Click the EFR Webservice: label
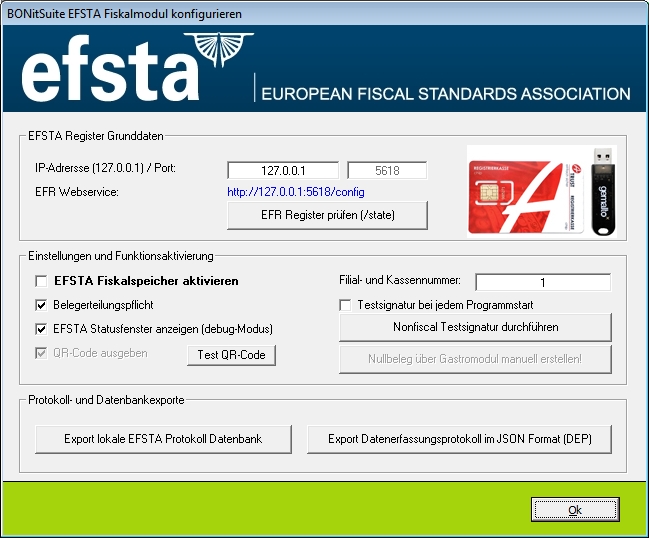Screen dimensions: 649x538 point(77,192)
